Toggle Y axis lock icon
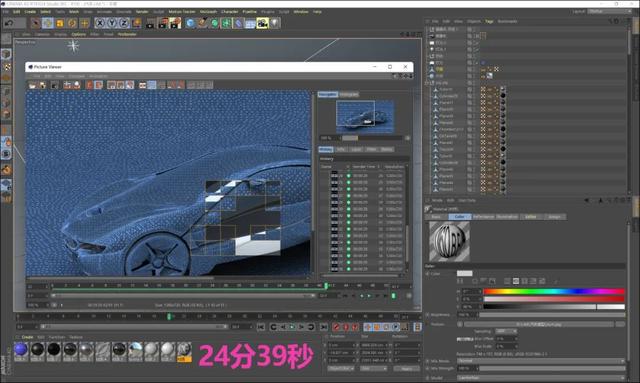 click(112, 23)
